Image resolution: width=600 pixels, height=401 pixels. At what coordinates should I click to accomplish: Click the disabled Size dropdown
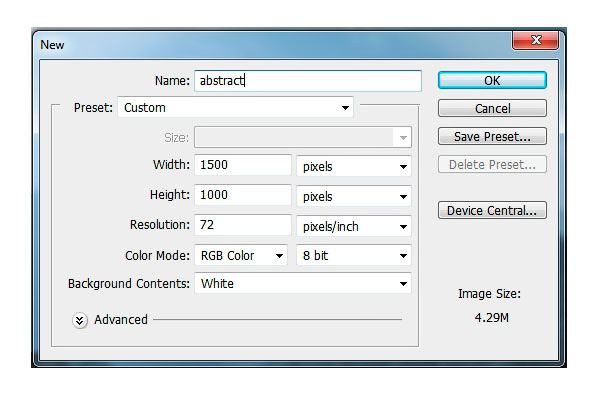click(x=303, y=137)
